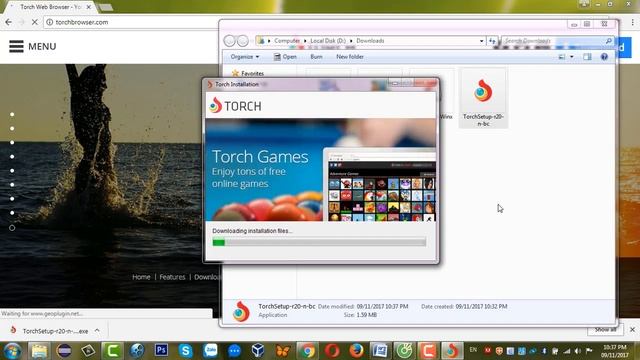Screen dimensions: 640x360
Task: Close the Torch Web Browser tab
Action: [89, 7]
